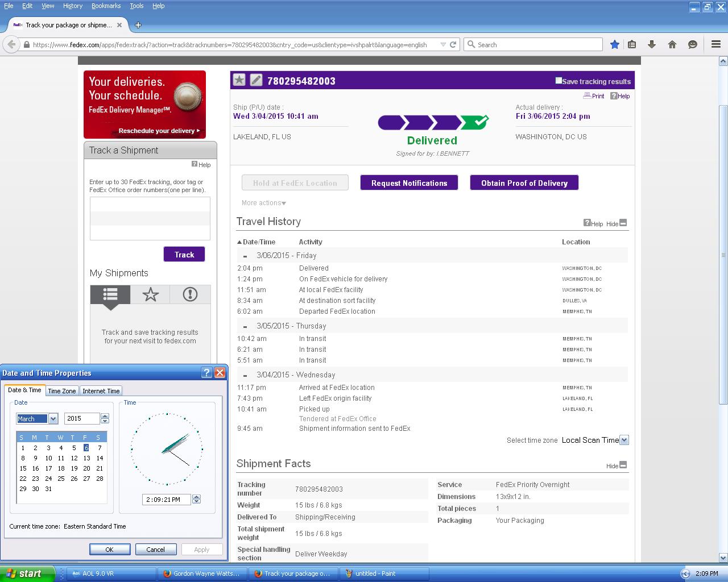Switch to Gordon Wayne Watts taskbar item
Screen dimensions: 728x582
[x=202, y=573]
